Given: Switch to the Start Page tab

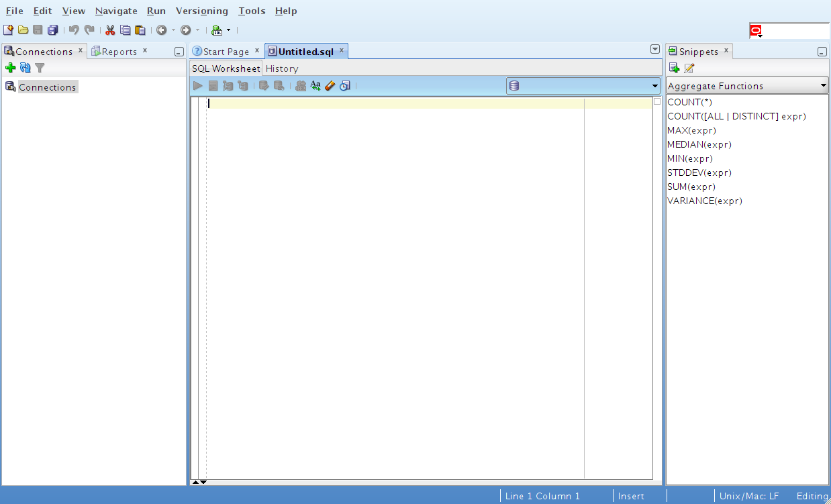Looking at the screenshot, I should (226, 52).
